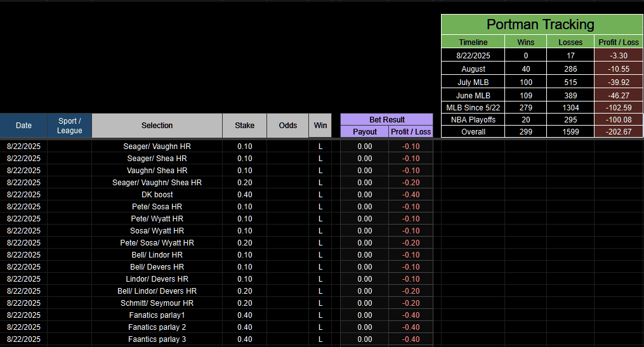Select the NBA Playoffs cell

coord(473,119)
